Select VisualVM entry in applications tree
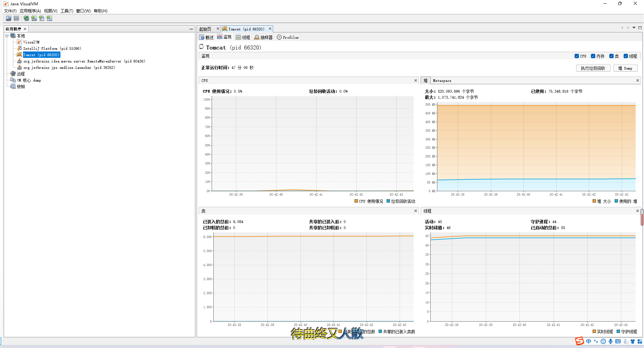This screenshot has width=644, height=348. tap(31, 42)
